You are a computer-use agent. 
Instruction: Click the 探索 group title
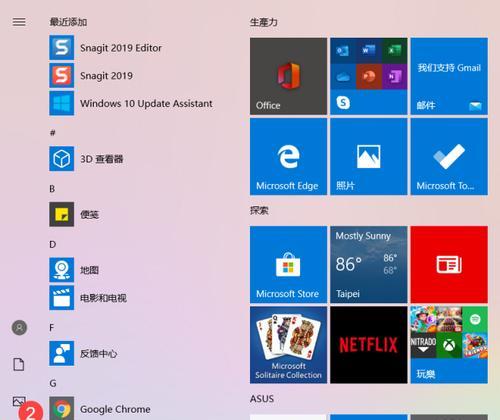coord(259,210)
